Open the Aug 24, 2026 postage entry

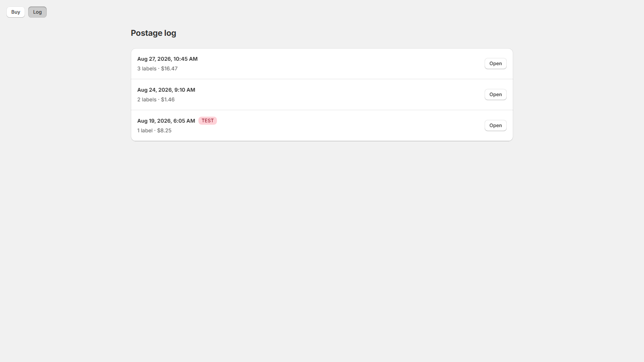coord(495,95)
